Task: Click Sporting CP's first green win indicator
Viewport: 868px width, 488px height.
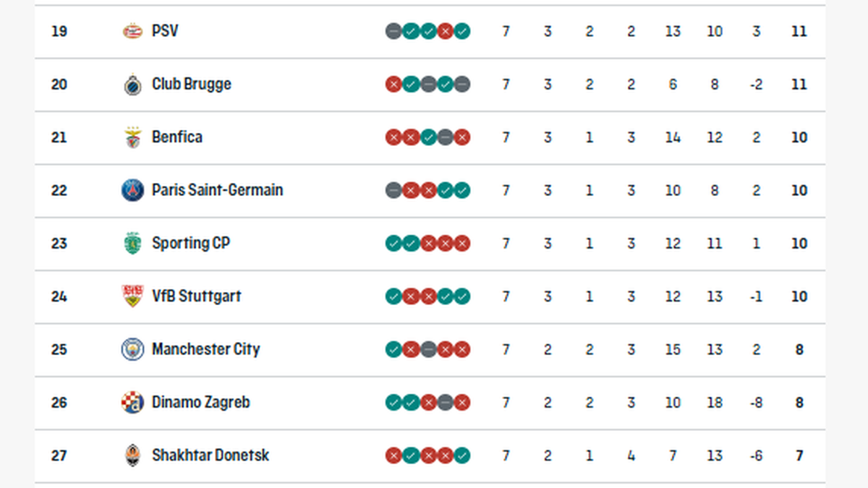Action: click(x=393, y=244)
